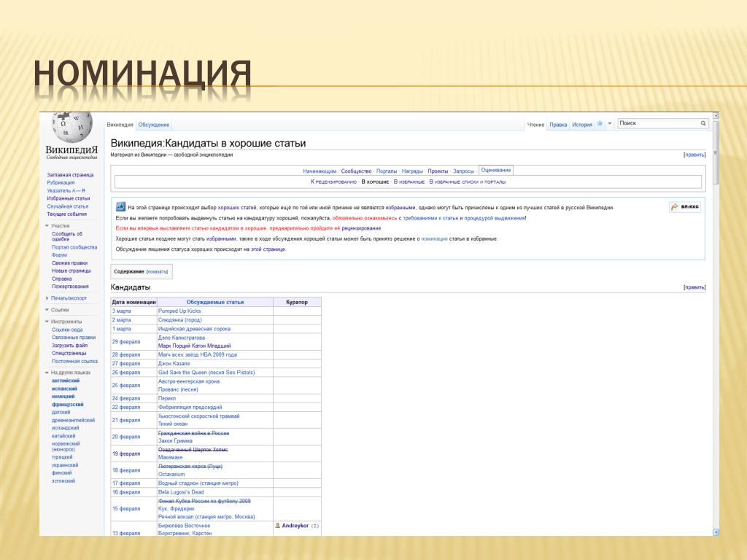Open Связанные правки tool link
The height and width of the screenshot is (560, 747).
(x=74, y=337)
